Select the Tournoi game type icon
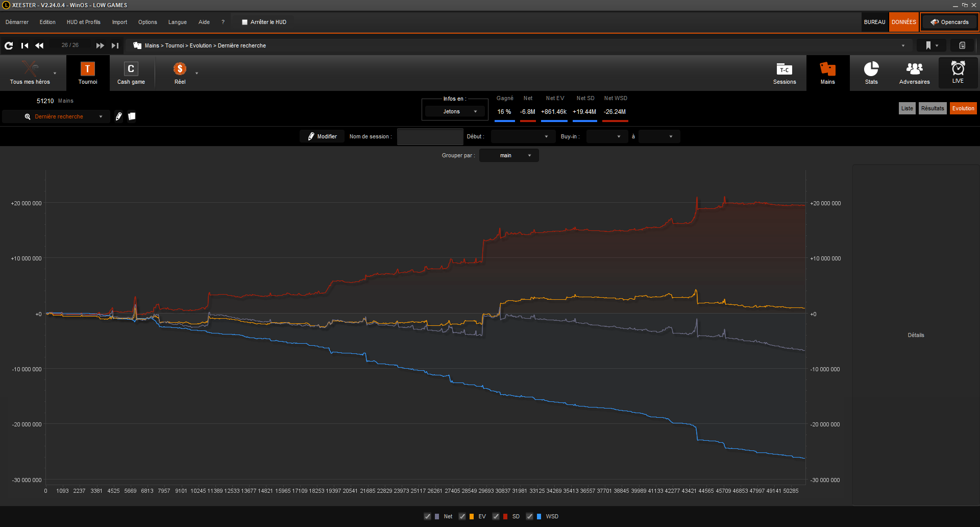980x527 pixels. [88, 69]
